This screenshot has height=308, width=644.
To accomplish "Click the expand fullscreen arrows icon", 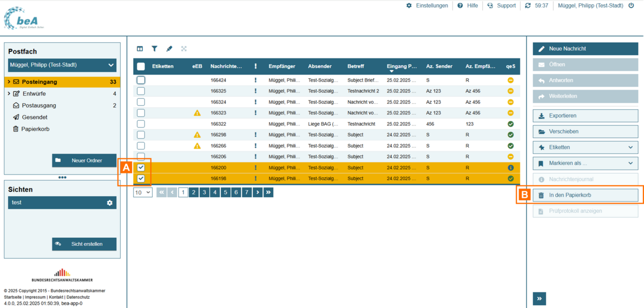I will point(184,49).
